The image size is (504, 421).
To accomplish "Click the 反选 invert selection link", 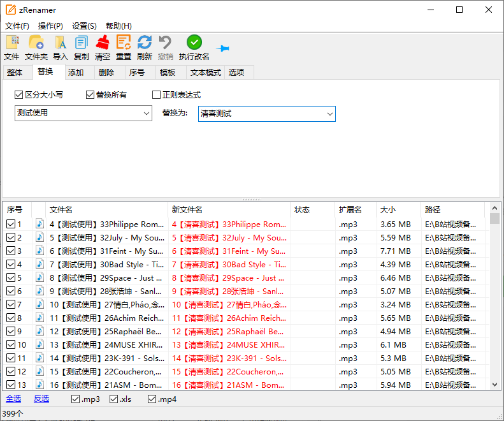I will pyautogui.click(x=41, y=399).
